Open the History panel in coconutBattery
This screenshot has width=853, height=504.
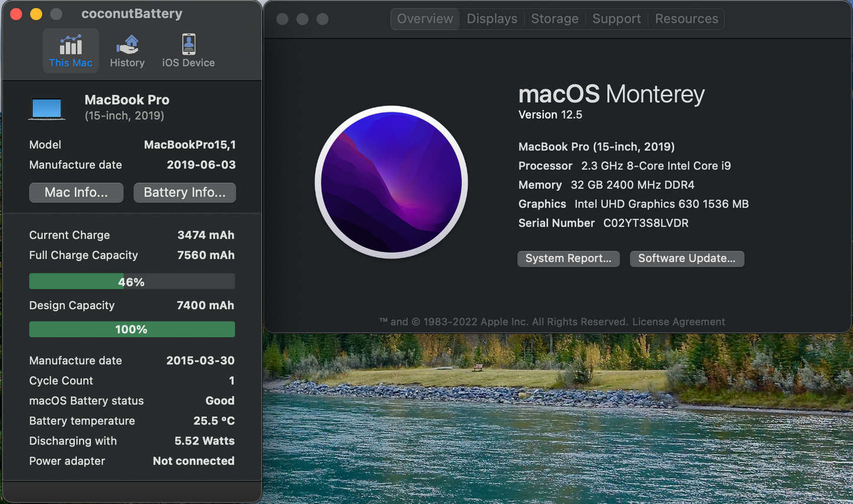pos(127,50)
